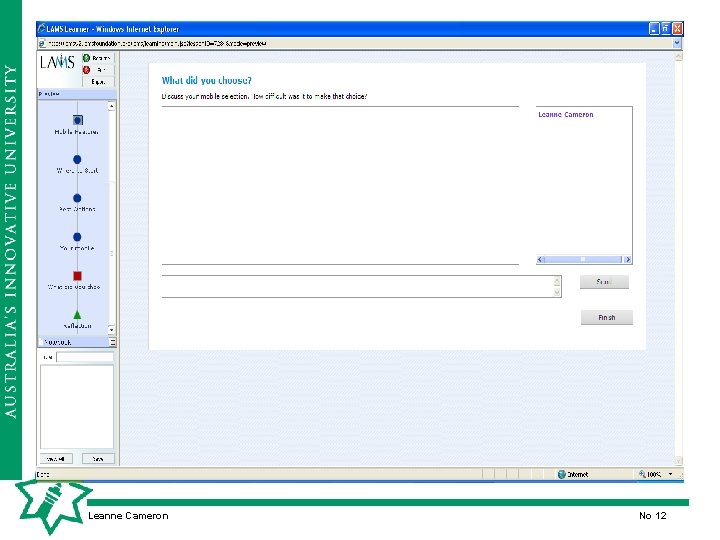Click user list left scroll arrow
This screenshot has width=720, height=540.
(x=541, y=259)
